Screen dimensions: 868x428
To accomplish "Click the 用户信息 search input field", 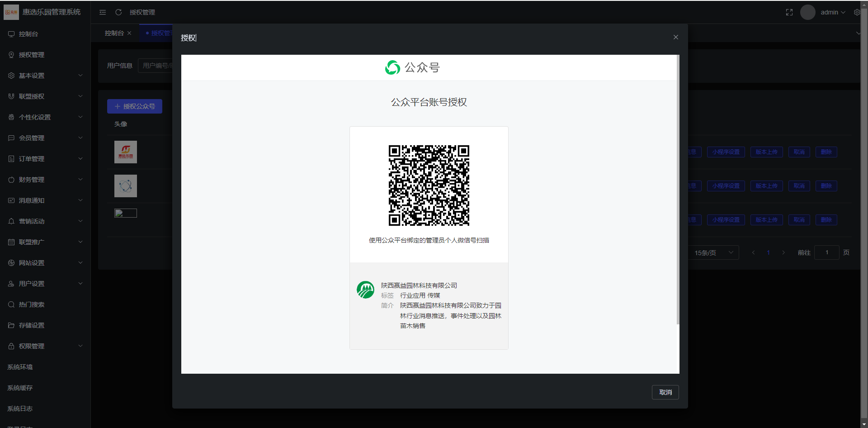I will point(155,66).
